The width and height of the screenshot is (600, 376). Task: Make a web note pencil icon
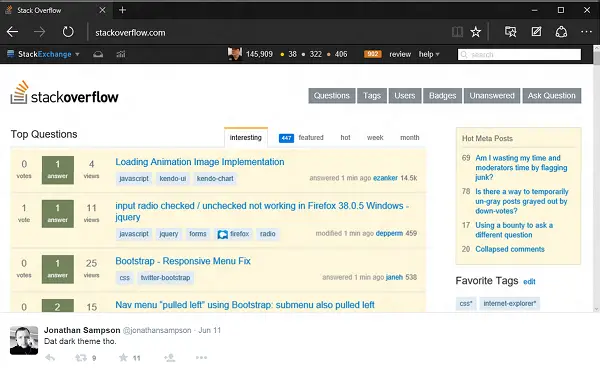[x=536, y=32]
